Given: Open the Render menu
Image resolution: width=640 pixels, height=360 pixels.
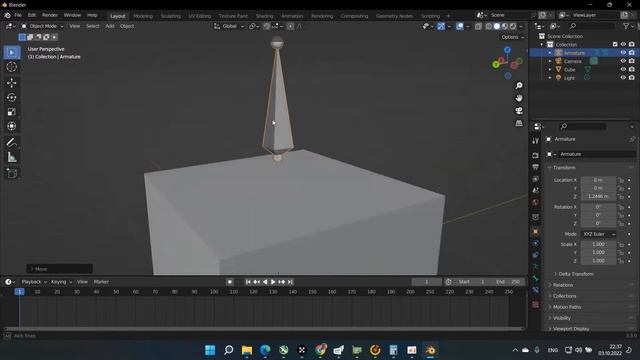Looking at the screenshot, I should [50, 15].
